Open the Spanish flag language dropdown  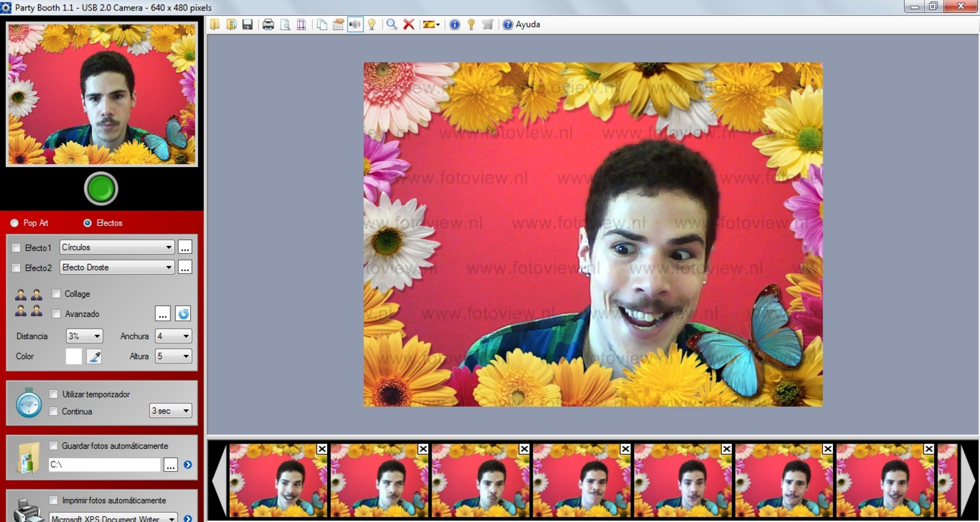point(432,25)
